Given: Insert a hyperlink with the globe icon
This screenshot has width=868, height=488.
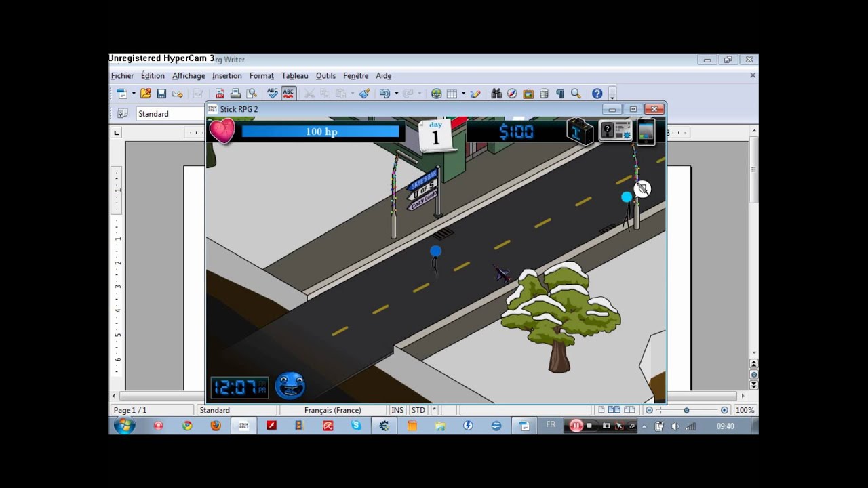Looking at the screenshot, I should 437,94.
